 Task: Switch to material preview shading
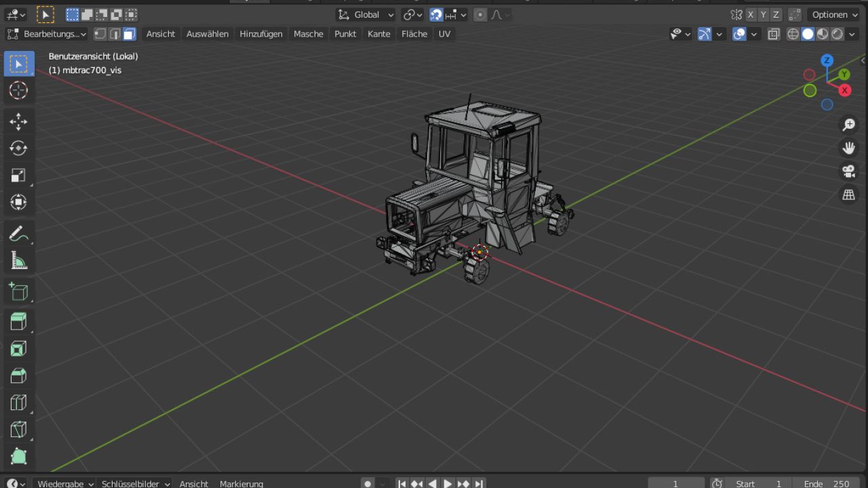point(823,34)
